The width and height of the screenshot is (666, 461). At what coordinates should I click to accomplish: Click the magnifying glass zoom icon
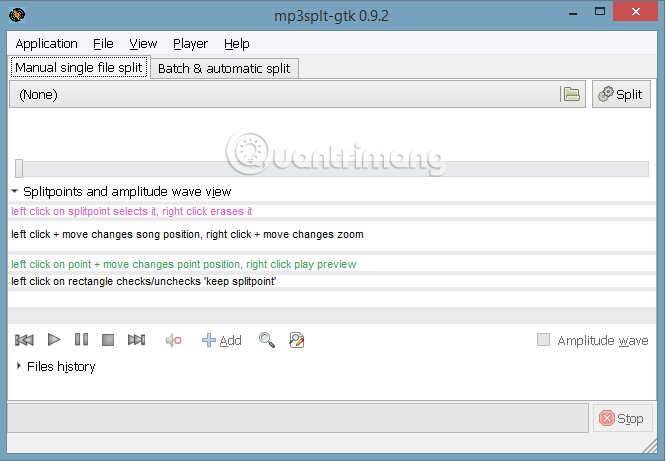tap(267, 340)
